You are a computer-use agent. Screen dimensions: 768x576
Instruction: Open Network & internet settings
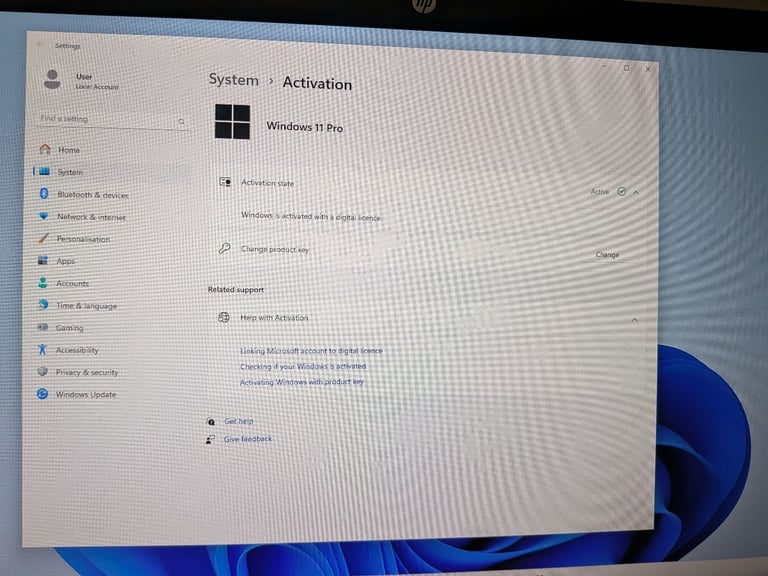91,217
